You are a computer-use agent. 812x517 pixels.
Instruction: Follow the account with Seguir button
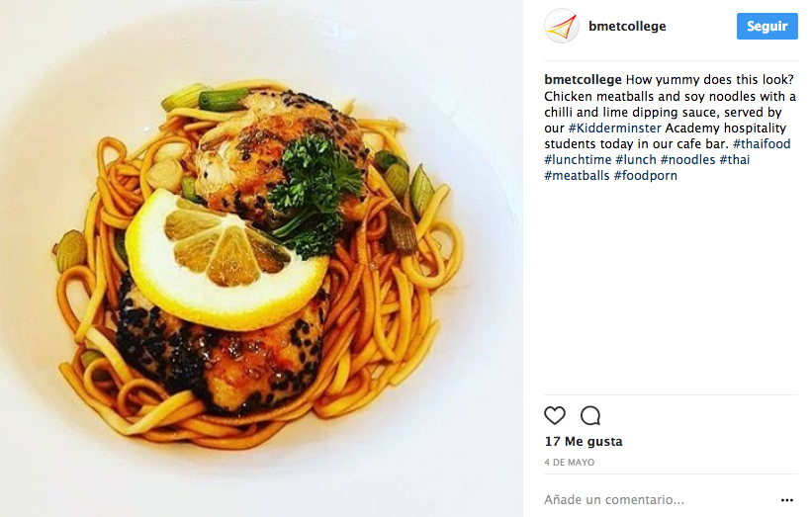(767, 26)
